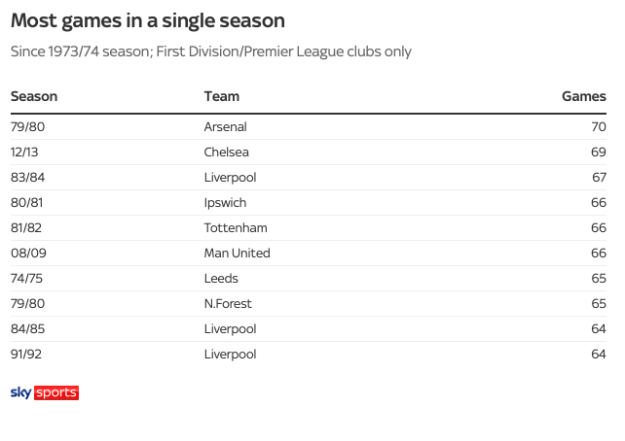Screen dimensions: 625x441
Task: Select the N.Forest team cell
Action: pyautogui.click(x=228, y=304)
